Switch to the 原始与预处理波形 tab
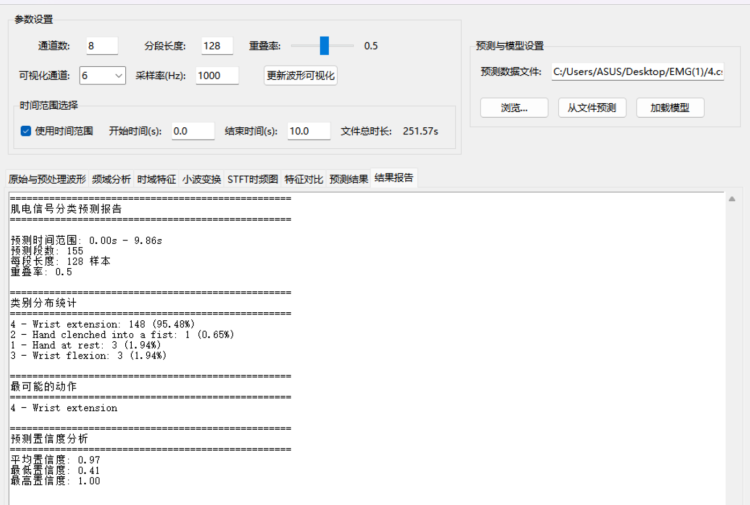750x505 pixels. point(47,180)
